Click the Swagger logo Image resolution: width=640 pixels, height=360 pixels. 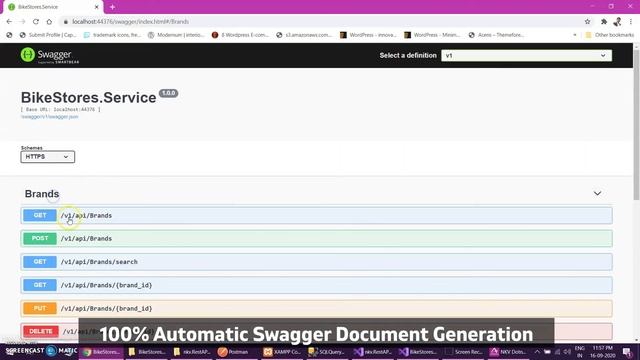click(x=50, y=56)
